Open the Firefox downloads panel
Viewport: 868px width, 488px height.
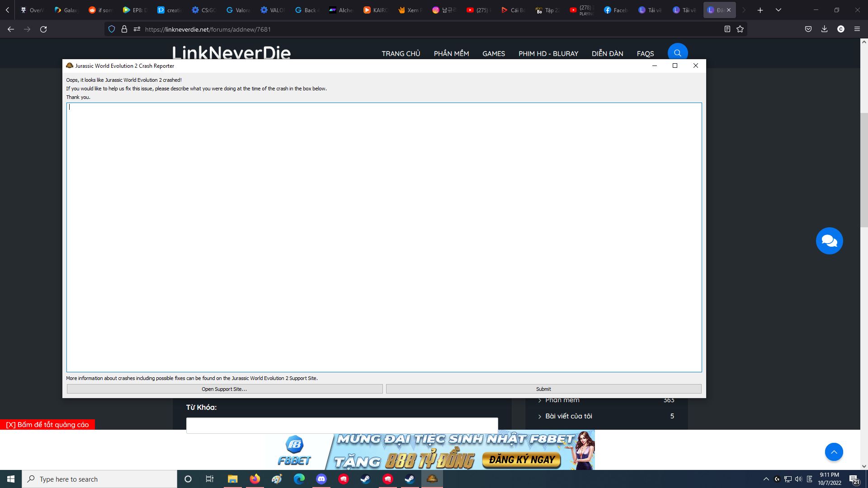(825, 29)
